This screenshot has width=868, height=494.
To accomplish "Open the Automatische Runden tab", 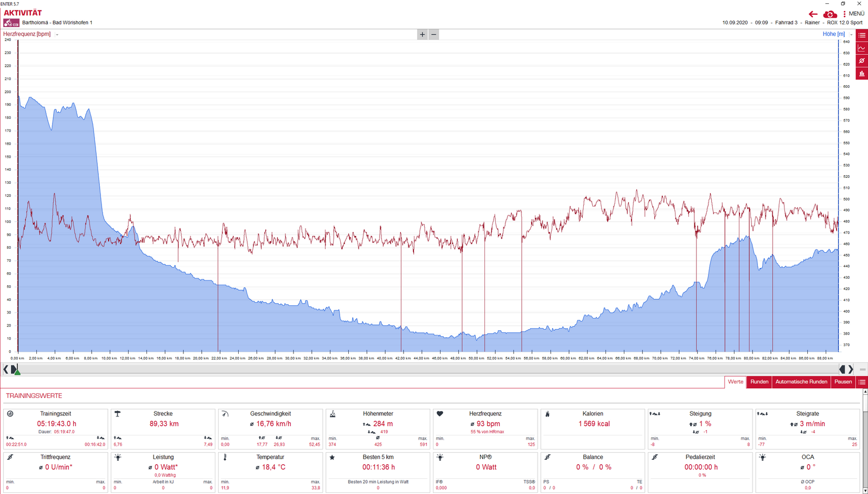I will point(801,382).
